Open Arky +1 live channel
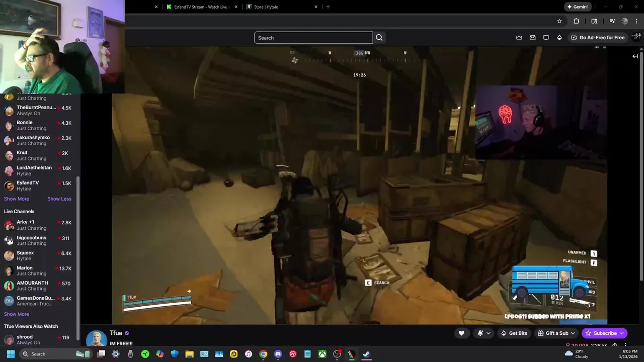The width and height of the screenshot is (644, 362). pyautogui.click(x=39, y=225)
